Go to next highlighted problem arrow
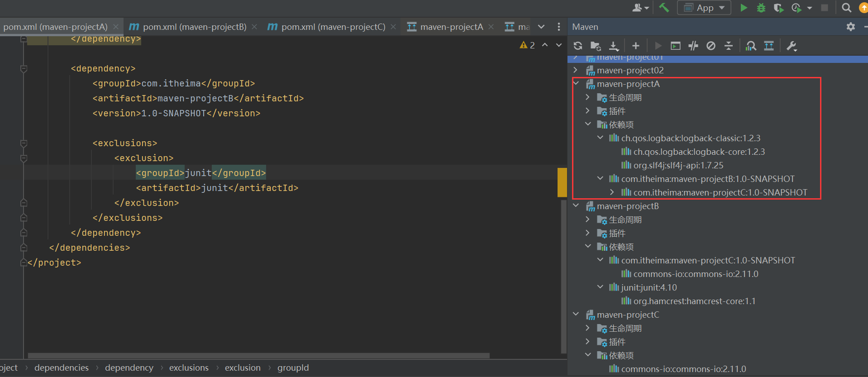Viewport: 868px width, 377px height. pyautogui.click(x=559, y=45)
